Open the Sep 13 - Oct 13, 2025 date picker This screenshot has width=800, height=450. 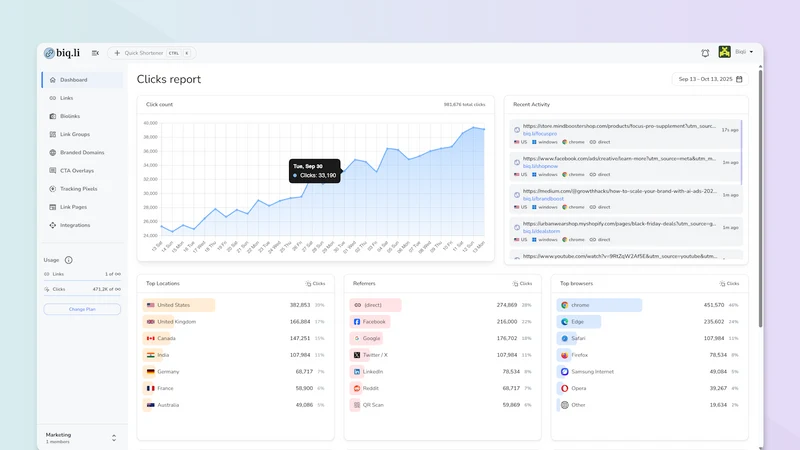click(x=710, y=79)
